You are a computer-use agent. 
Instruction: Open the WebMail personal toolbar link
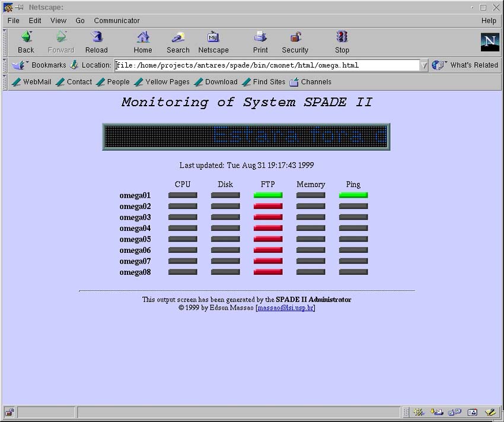coord(31,82)
